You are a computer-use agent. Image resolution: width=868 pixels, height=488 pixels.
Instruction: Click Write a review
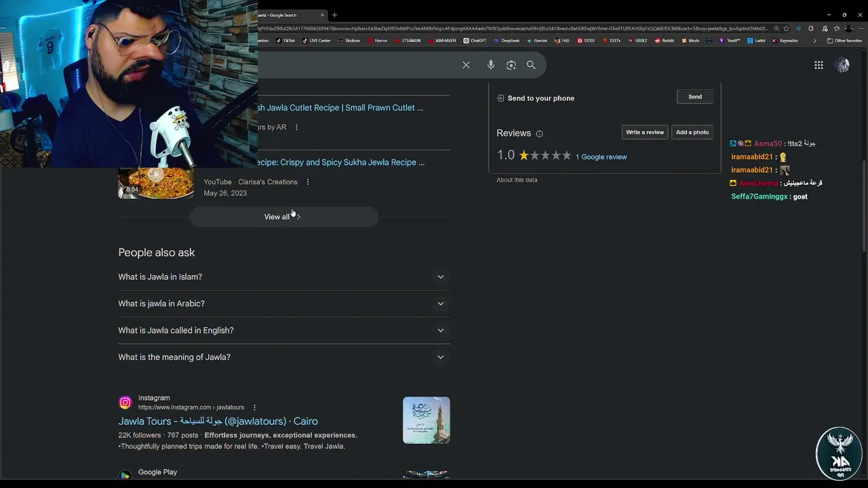click(x=645, y=132)
